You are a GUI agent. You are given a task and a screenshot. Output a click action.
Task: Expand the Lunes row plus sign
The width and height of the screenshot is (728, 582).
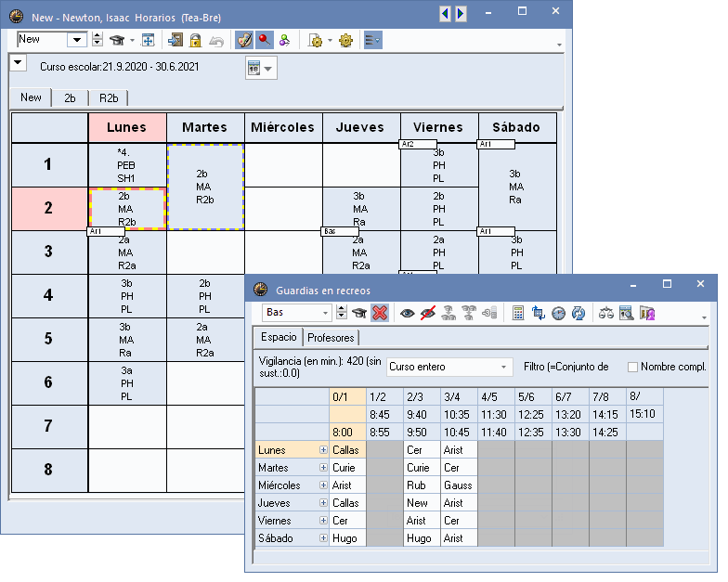tap(323, 449)
